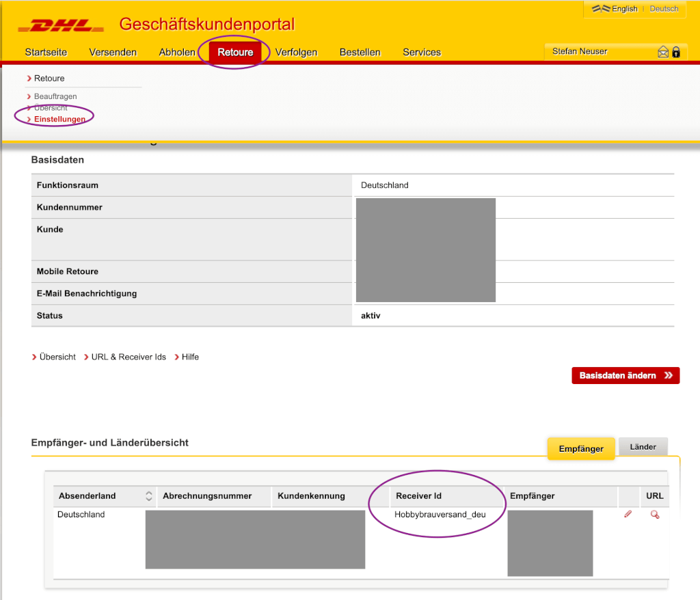Open the Bestellen menu
The height and width of the screenshot is (600, 700).
point(360,52)
